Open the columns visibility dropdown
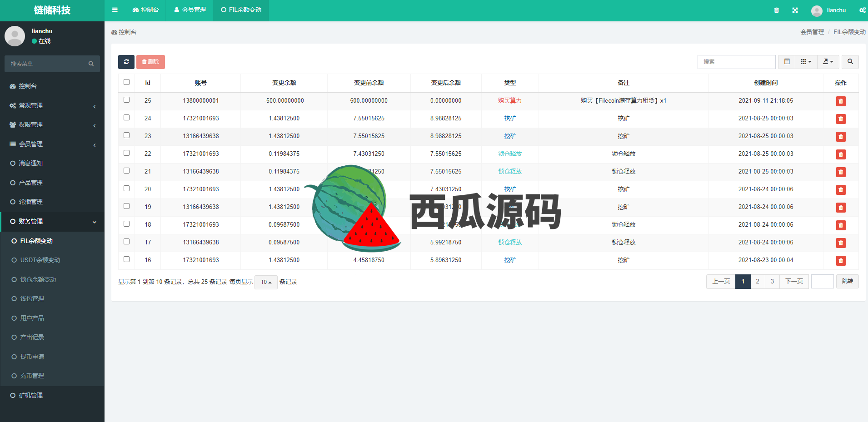Screen dimensions: 868x422 (806, 62)
